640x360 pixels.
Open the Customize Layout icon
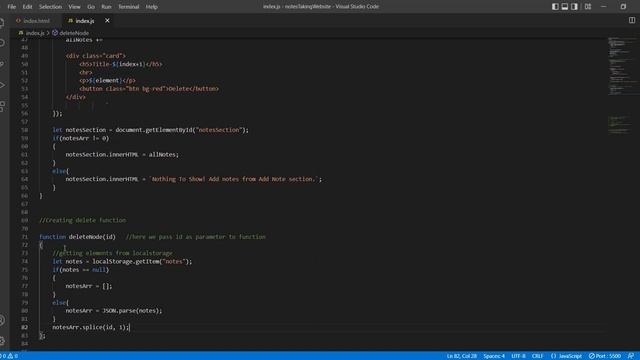[588, 7]
